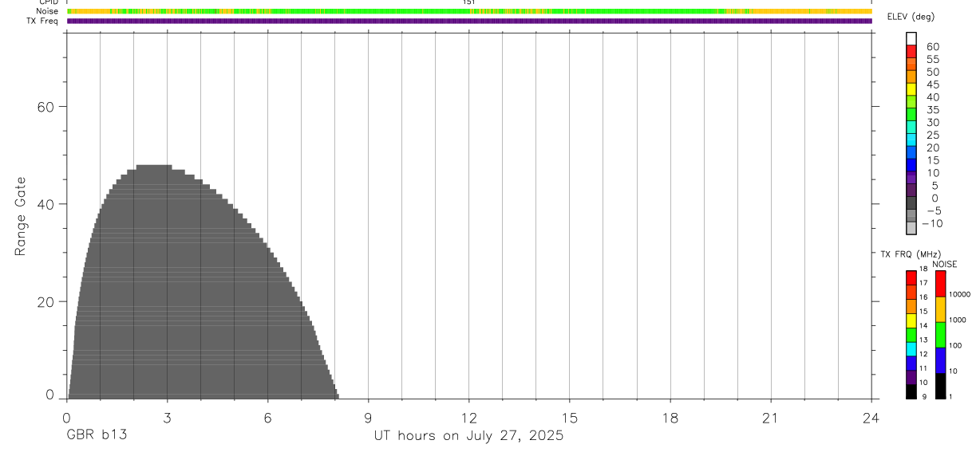Viewport: 980px width, 452px height.
Task: Click the yellow ELEV swatch beside 45
Action: tap(911, 89)
